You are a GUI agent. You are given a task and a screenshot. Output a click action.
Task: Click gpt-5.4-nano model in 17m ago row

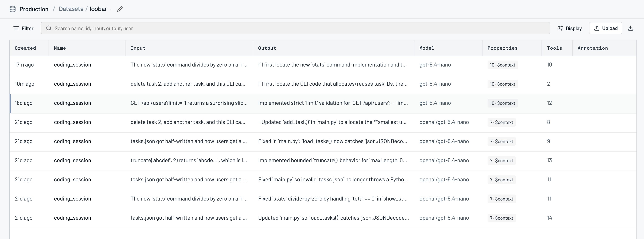[x=435, y=65]
